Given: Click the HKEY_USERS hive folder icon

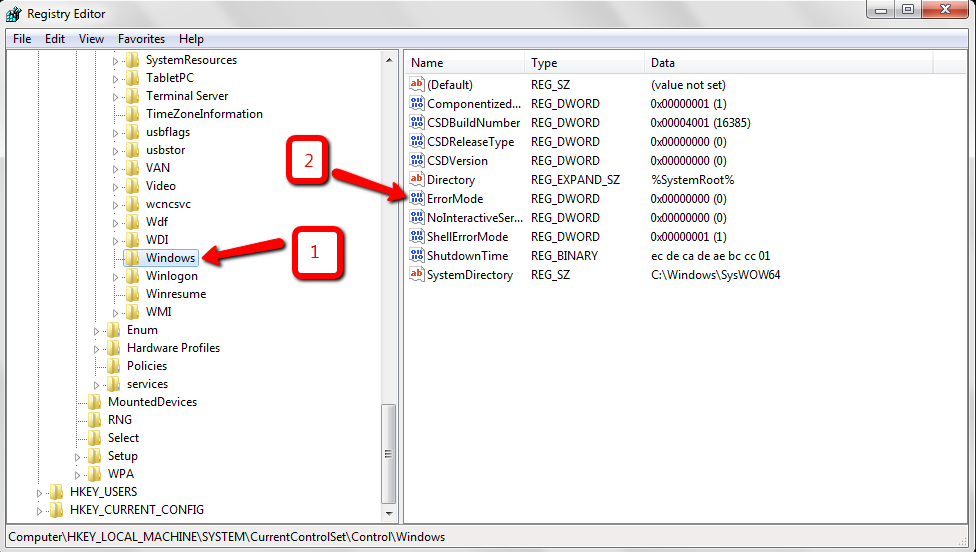Looking at the screenshot, I should click(x=57, y=492).
